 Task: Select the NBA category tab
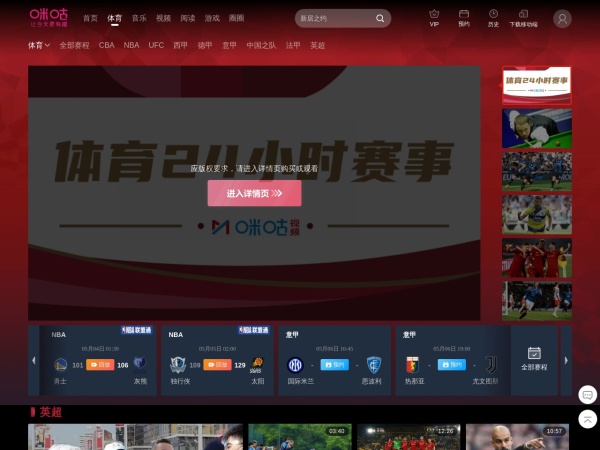131,45
